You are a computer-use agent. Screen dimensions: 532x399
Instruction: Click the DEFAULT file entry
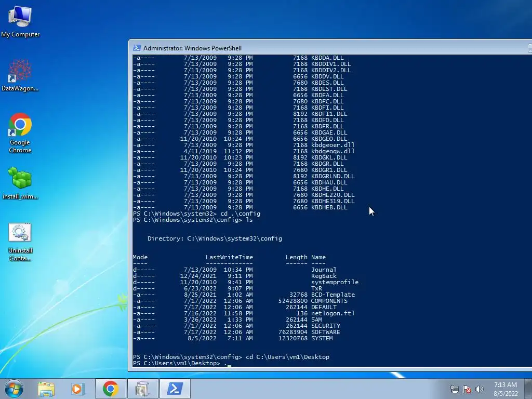click(324, 307)
